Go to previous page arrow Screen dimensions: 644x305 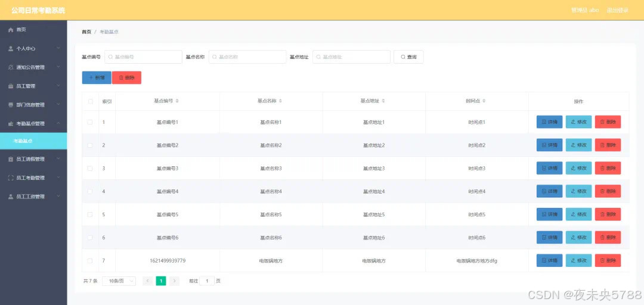[148, 281]
